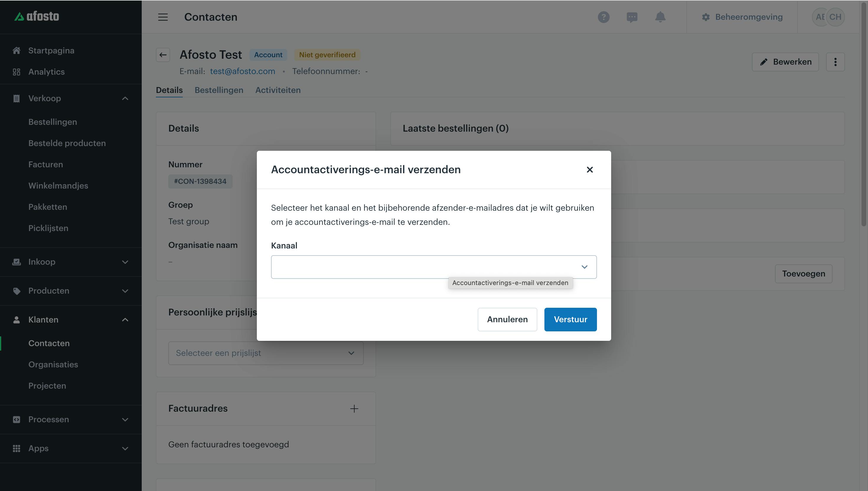Screen dimensions: 868x491
Task: Open the notifications bell icon
Action: [x=660, y=17]
